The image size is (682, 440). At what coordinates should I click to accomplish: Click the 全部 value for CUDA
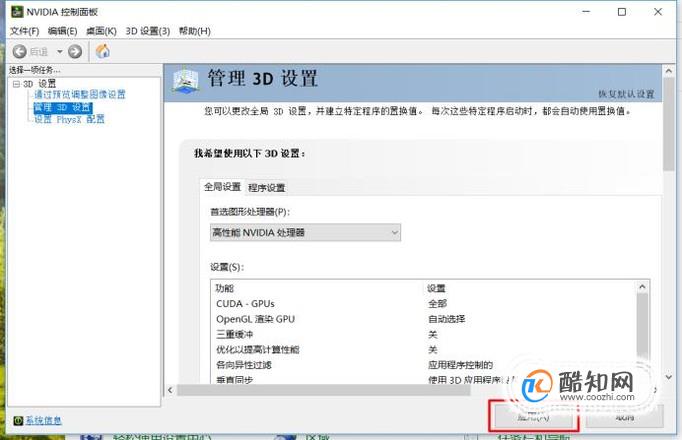[437, 303]
